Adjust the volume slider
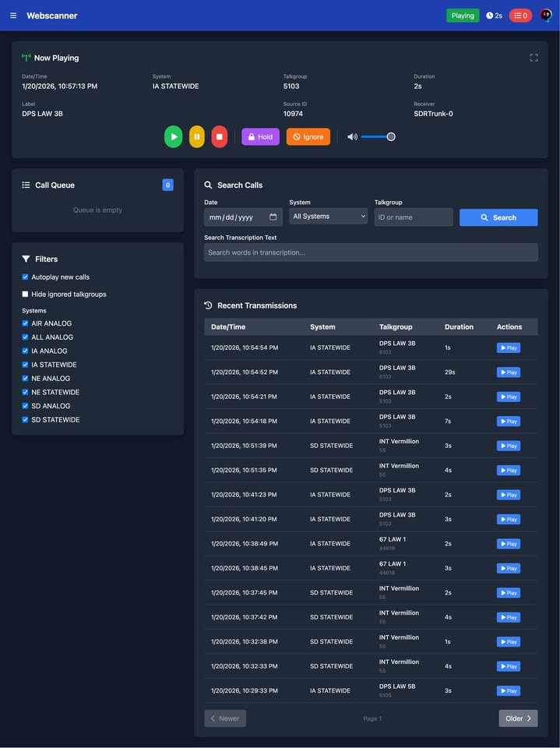 tap(378, 137)
